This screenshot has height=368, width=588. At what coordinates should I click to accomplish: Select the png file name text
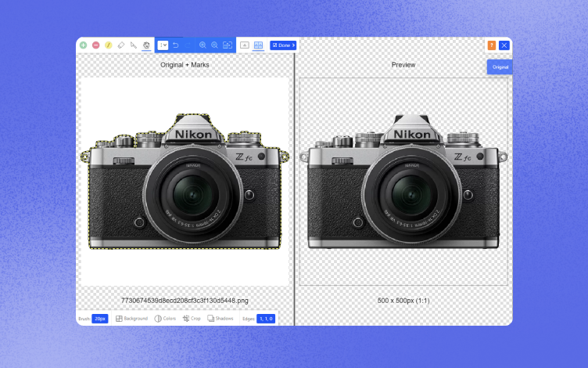(185, 301)
